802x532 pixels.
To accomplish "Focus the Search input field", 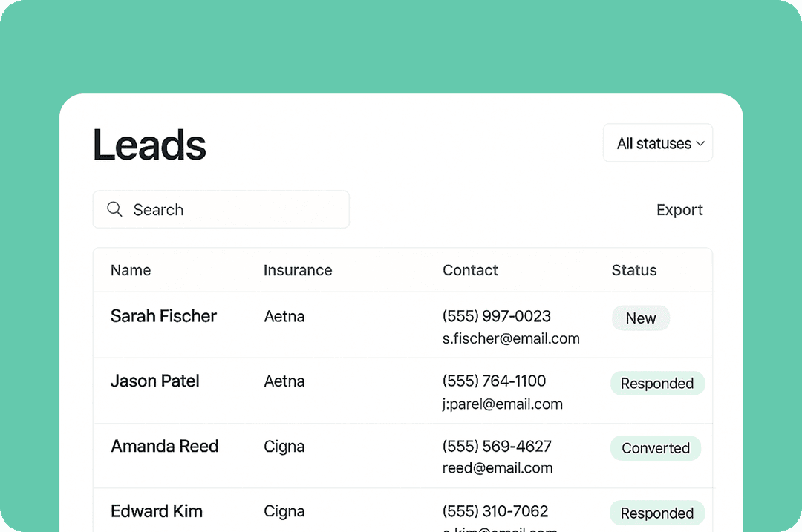I will 230,210.
